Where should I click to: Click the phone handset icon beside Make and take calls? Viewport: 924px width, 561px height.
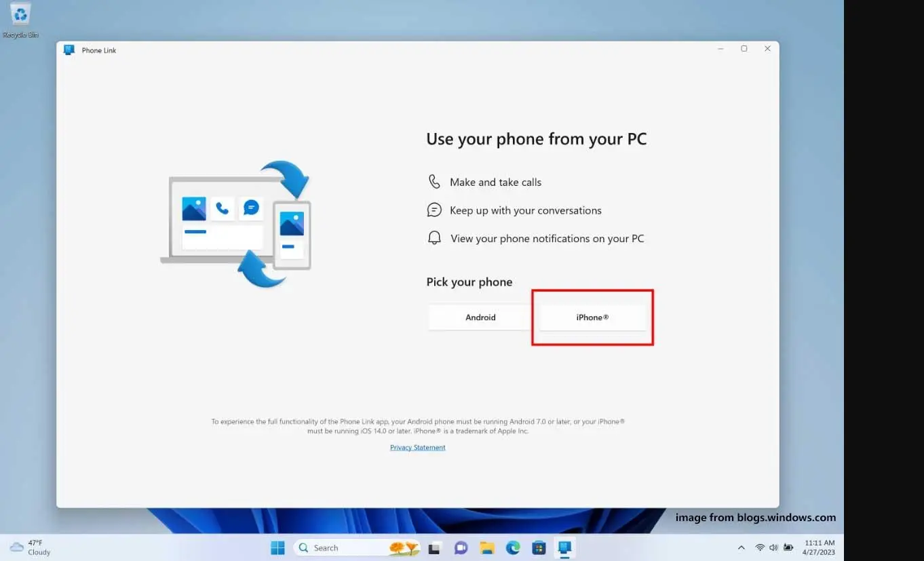click(x=434, y=182)
